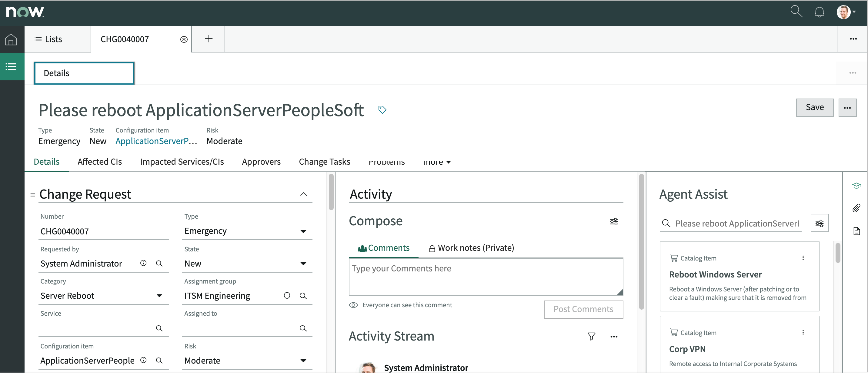This screenshot has width=868, height=373.
Task: Click the Post Comments button
Action: pos(583,309)
